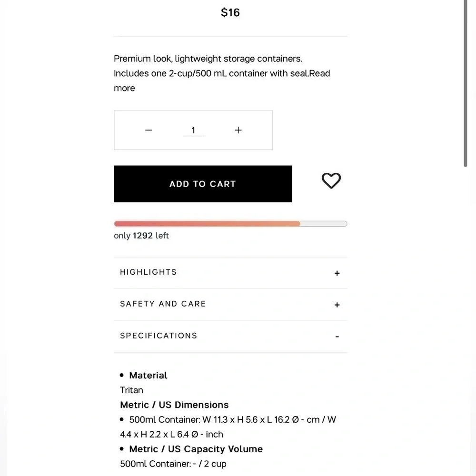Click the vertical page scrollbar
The width and height of the screenshot is (476, 476).
(466, 83)
